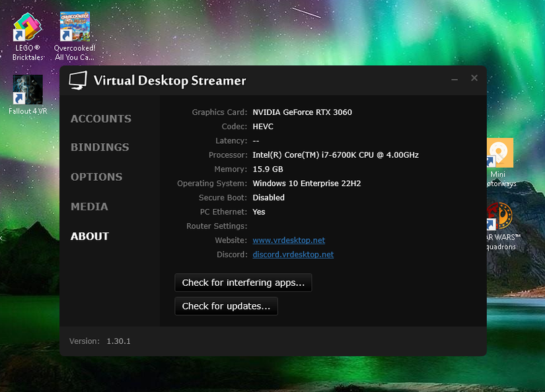Open the MEDIA section
The width and height of the screenshot is (545, 392).
point(89,207)
